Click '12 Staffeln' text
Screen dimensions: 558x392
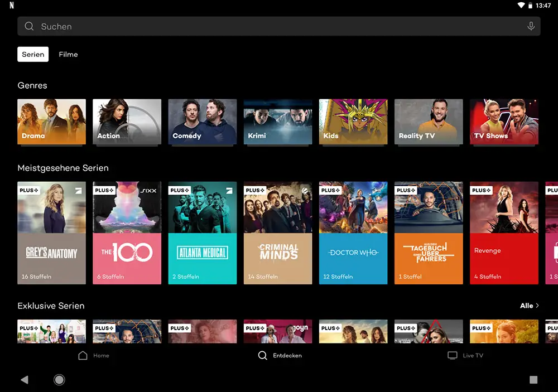click(338, 277)
